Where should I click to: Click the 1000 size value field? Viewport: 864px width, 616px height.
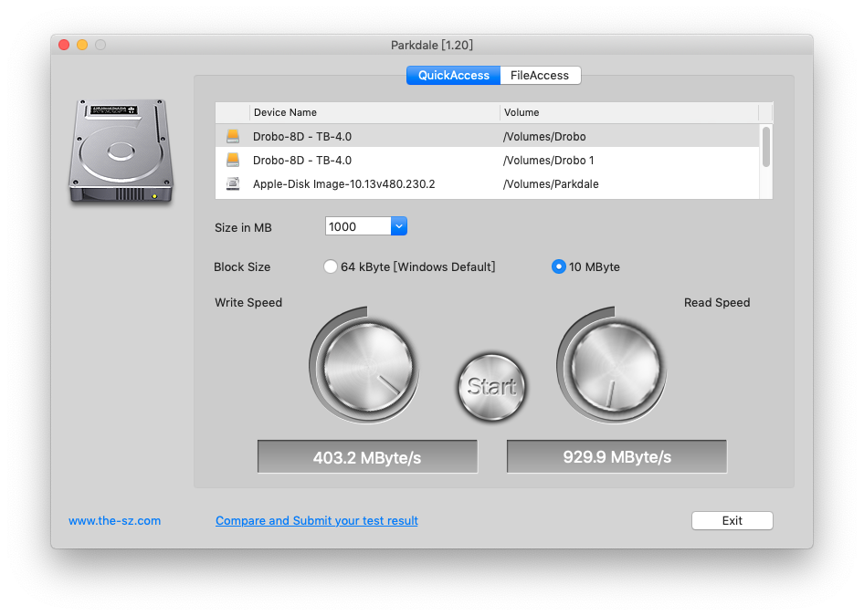(x=358, y=226)
